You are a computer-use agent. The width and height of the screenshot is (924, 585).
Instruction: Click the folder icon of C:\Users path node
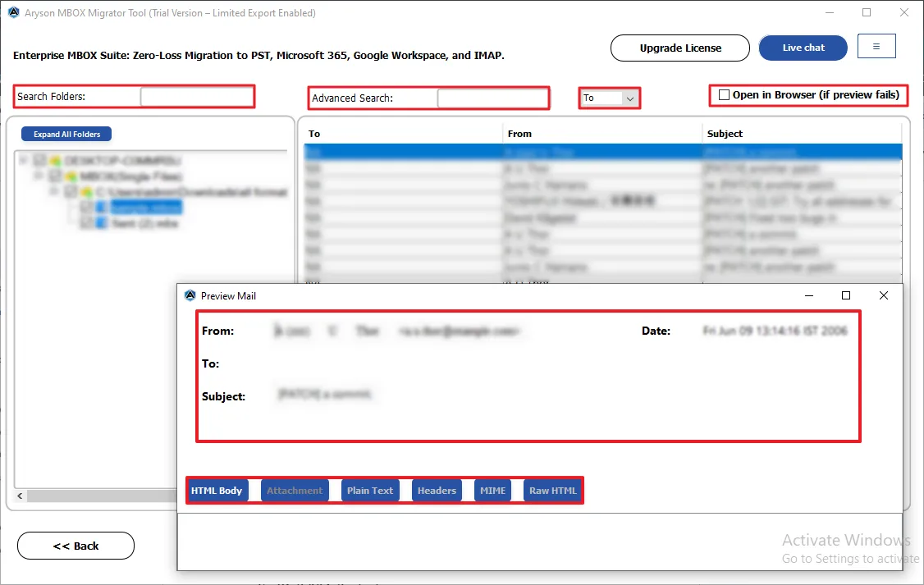tap(87, 191)
